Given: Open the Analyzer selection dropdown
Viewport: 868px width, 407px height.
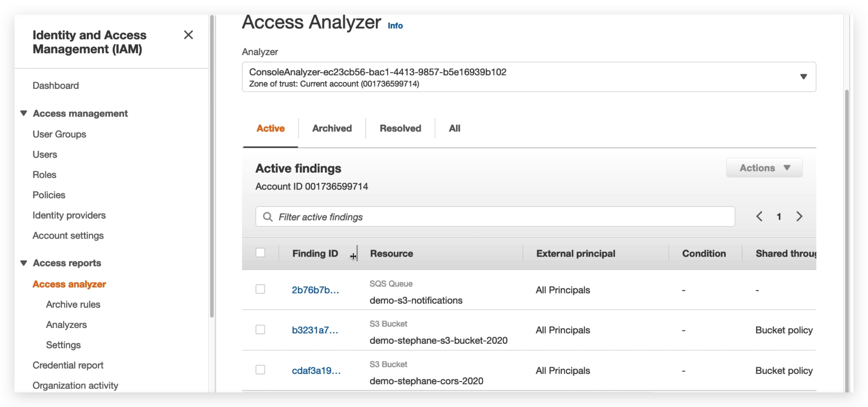Looking at the screenshot, I should (x=803, y=77).
